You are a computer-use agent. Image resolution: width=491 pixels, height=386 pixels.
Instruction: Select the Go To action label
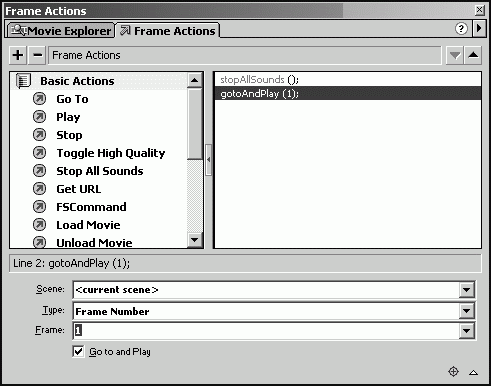(x=72, y=99)
